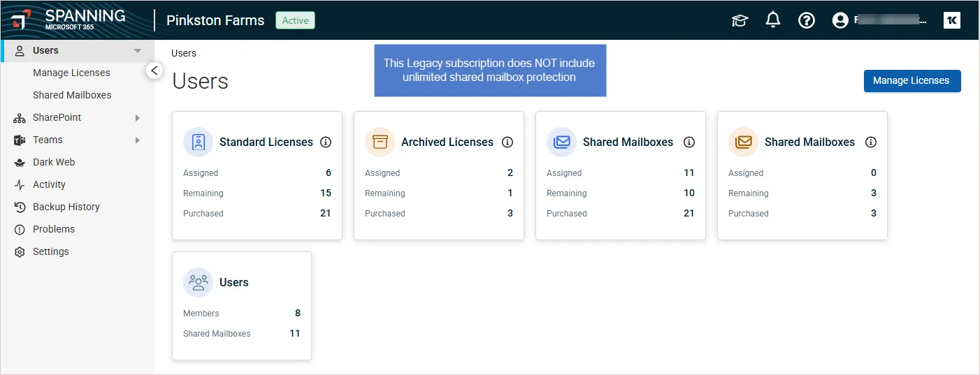980x375 pixels.
Task: Expand the Teams submenu arrow
Action: click(138, 140)
